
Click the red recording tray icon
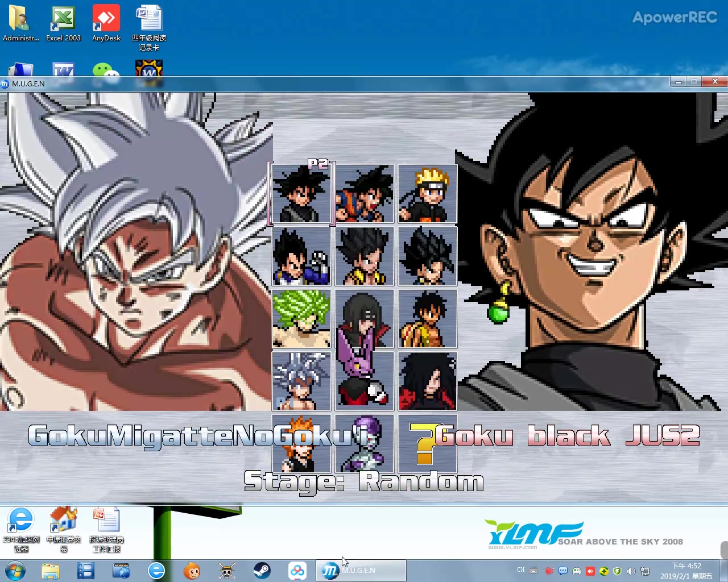point(549,571)
